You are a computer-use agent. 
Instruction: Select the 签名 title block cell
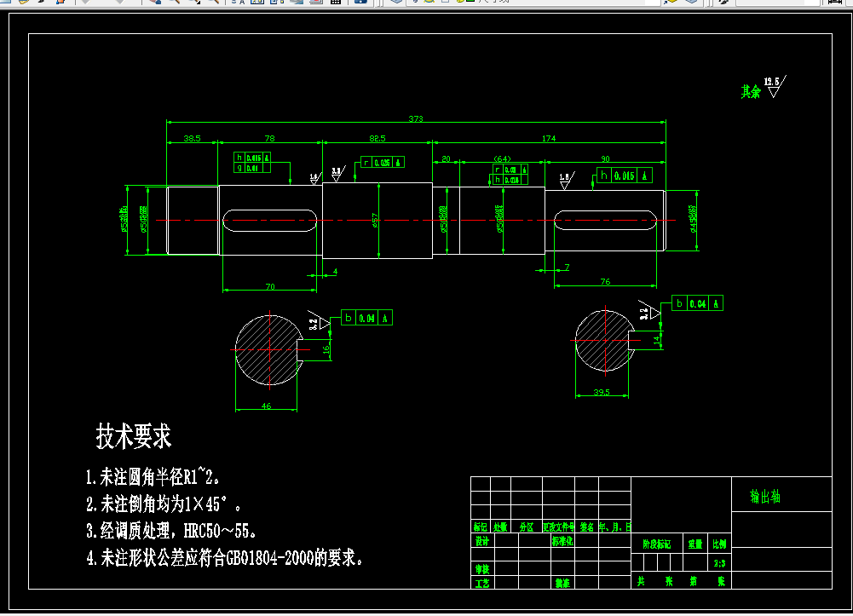[x=587, y=527]
